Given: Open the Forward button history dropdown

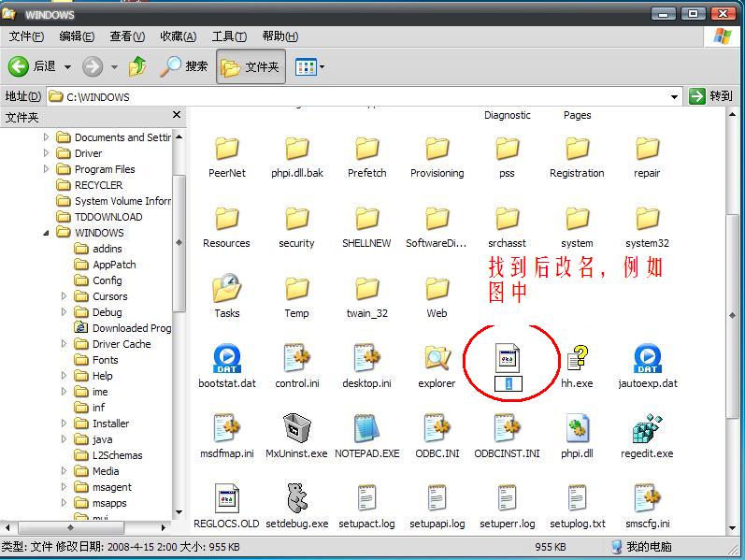Looking at the screenshot, I should 114,67.
